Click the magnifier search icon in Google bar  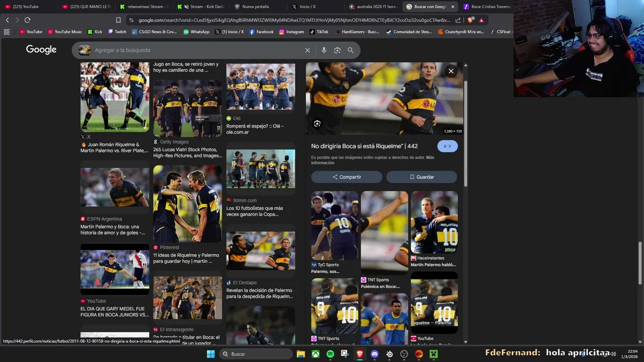351,50
